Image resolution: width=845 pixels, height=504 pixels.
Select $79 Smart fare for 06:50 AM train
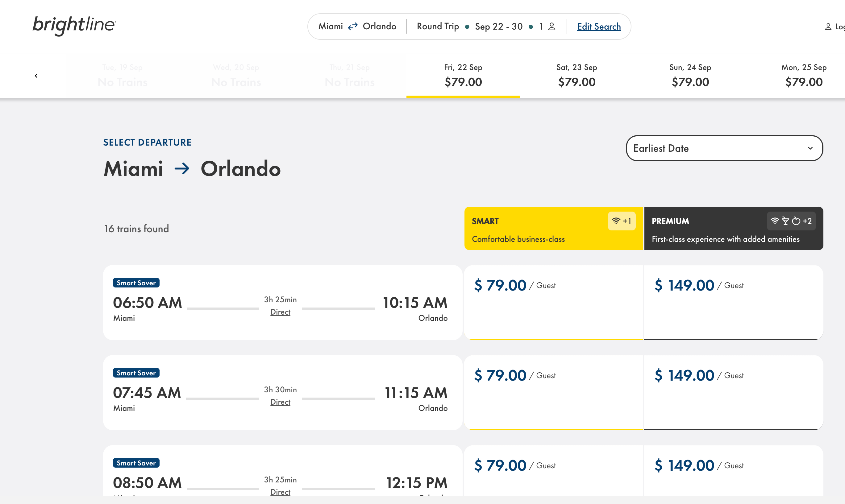point(553,302)
